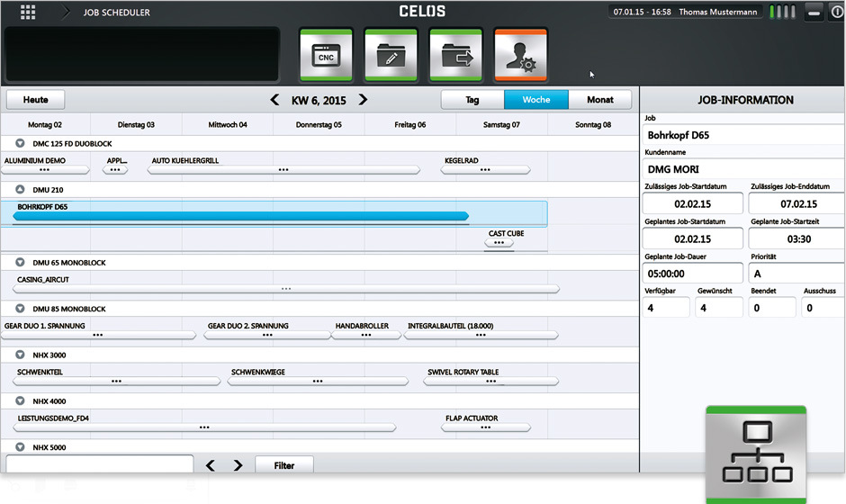Select the AUTO KUEHLERGRILL job bar
Screen dimensions: 846x504
[x=283, y=169]
